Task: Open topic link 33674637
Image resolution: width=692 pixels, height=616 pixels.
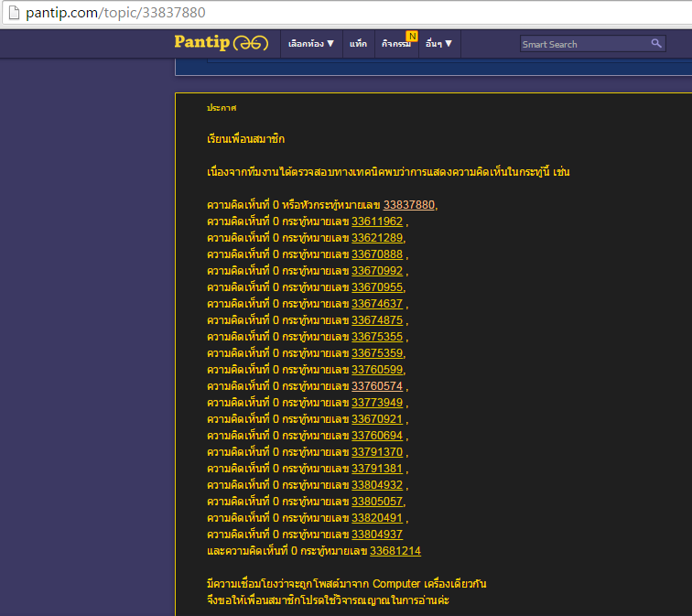Action: [x=377, y=304]
